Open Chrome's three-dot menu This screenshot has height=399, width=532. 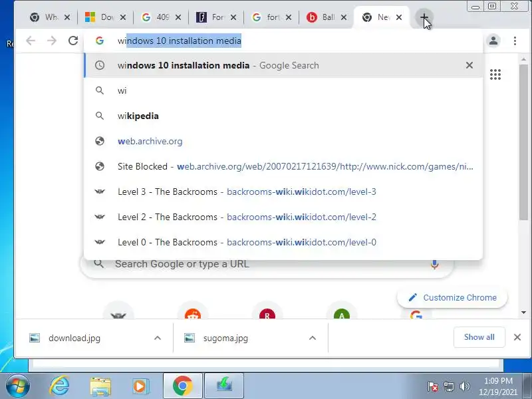(515, 41)
